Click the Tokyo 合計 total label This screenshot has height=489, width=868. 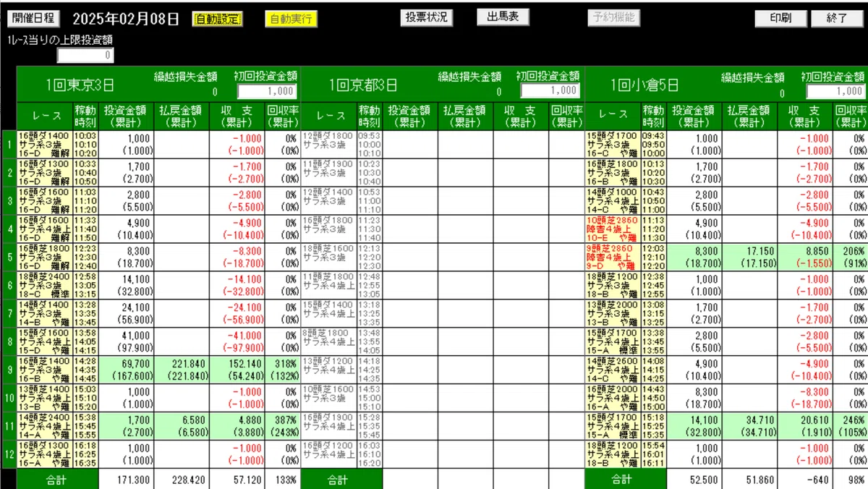[x=57, y=480]
